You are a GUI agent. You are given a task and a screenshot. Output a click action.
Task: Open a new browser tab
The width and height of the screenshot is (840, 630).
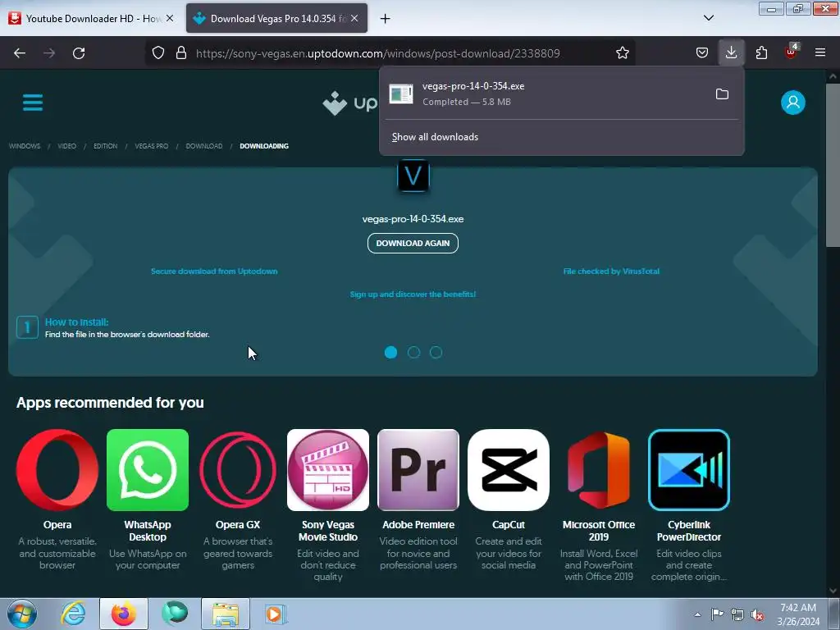tap(386, 18)
